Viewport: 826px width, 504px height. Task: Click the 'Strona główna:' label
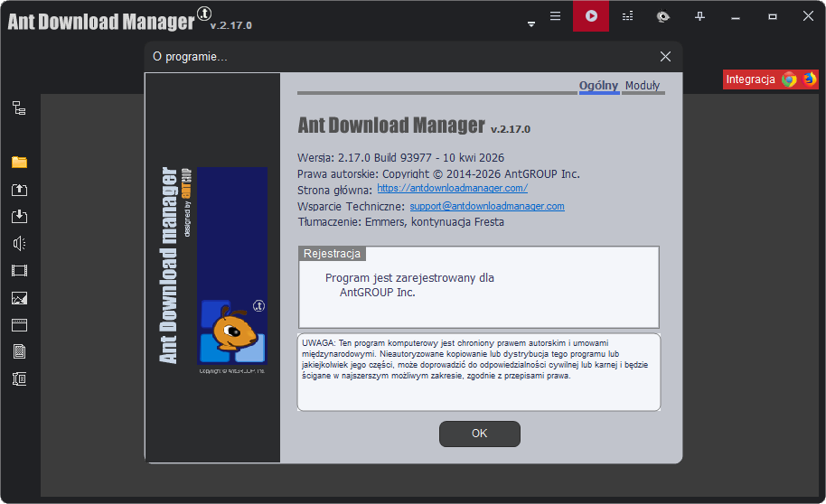pos(334,190)
